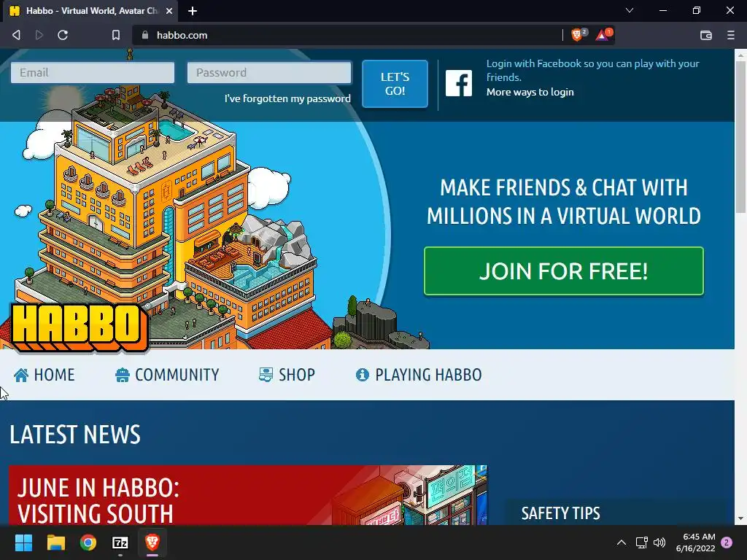Image resolution: width=747 pixels, height=560 pixels.
Task: Click the Brave browser taskbar icon
Action: (152, 542)
